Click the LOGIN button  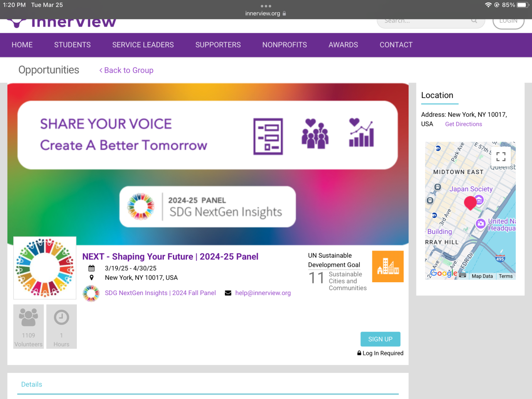coord(508,22)
